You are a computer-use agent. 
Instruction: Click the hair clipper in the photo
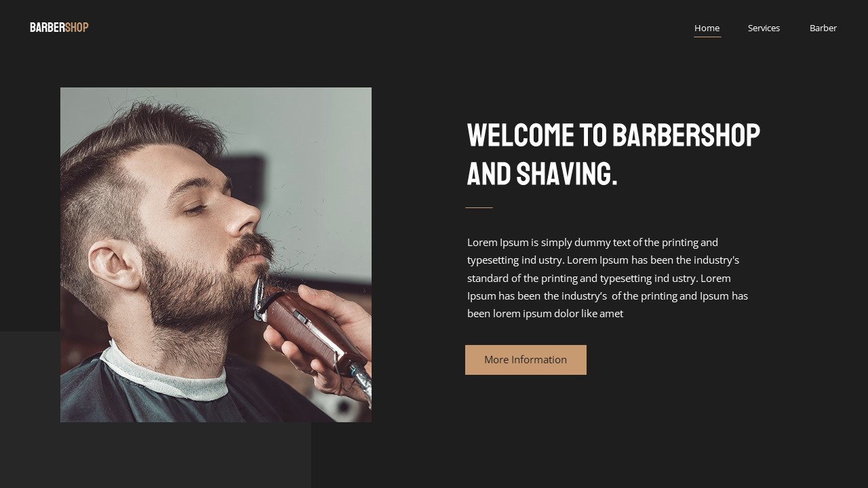(x=309, y=332)
